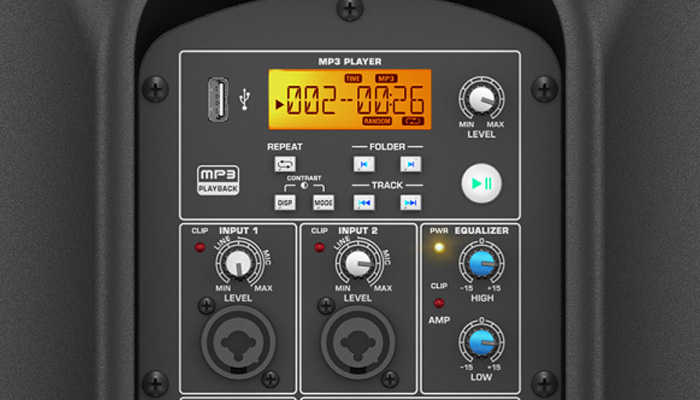Click the INPUT 2 LEVEL knob
The width and height of the screenshot is (700, 400).
356,263
